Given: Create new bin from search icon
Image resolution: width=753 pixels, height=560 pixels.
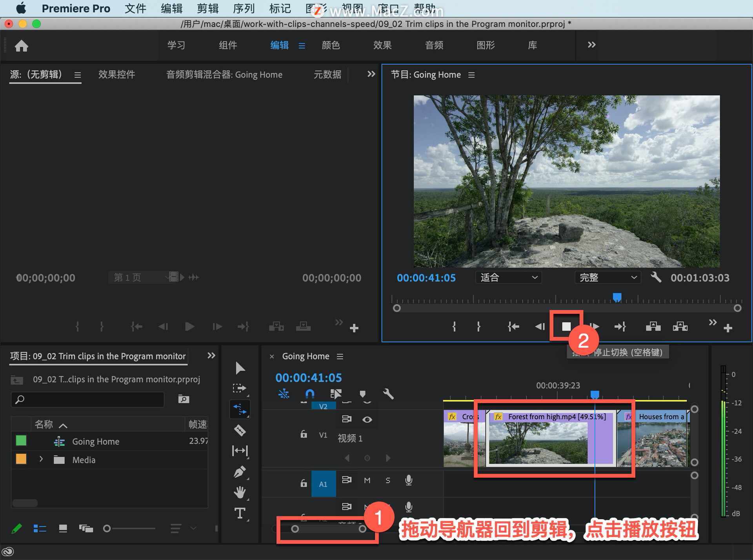Looking at the screenshot, I should coord(184,399).
